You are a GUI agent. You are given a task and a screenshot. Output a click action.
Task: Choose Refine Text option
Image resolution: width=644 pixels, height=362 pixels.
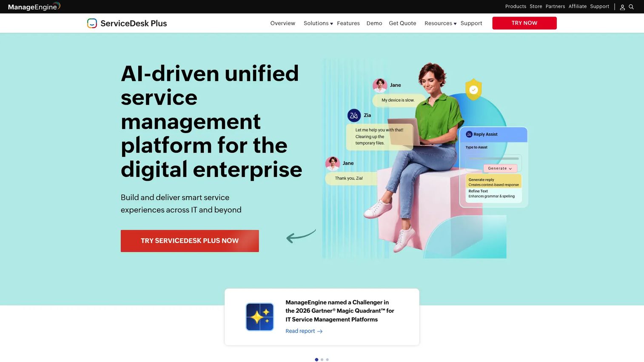click(x=493, y=194)
